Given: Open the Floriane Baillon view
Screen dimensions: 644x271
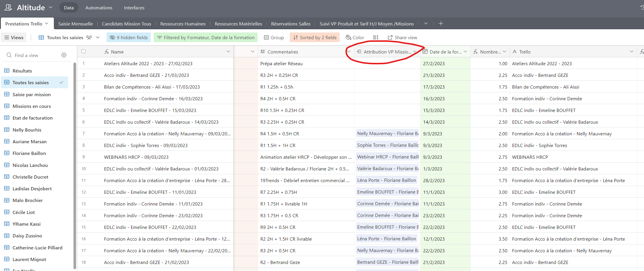Looking at the screenshot, I should (x=35, y=153).
